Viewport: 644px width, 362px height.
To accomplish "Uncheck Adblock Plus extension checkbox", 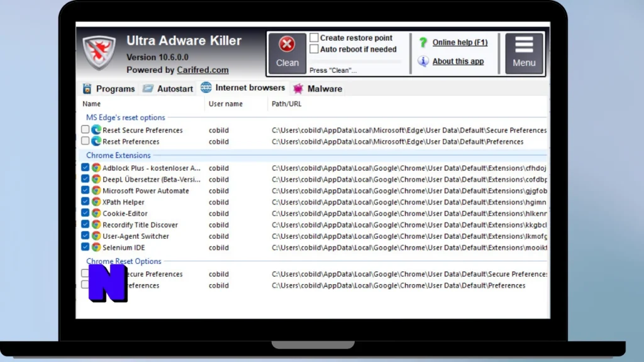I will click(x=85, y=167).
